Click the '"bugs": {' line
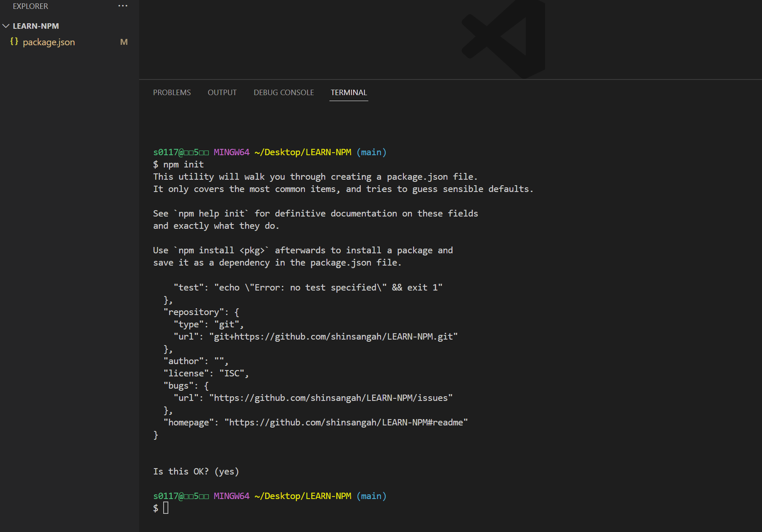 [x=186, y=386]
